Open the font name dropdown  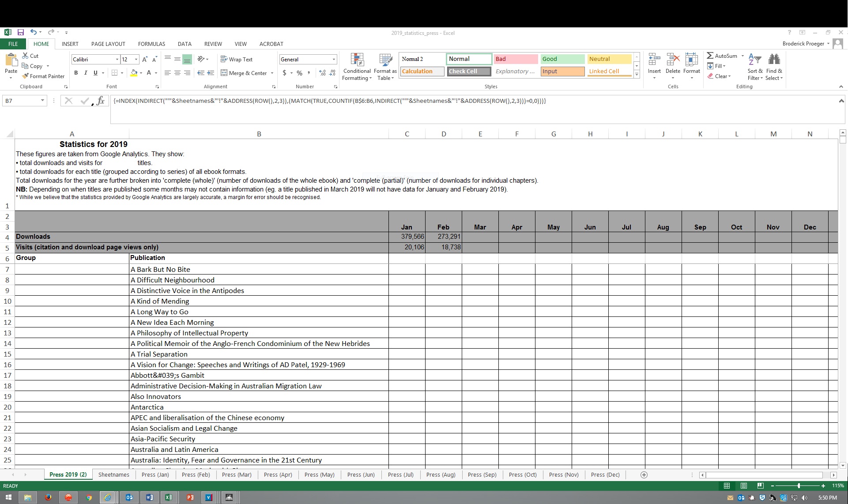pyautogui.click(x=117, y=59)
